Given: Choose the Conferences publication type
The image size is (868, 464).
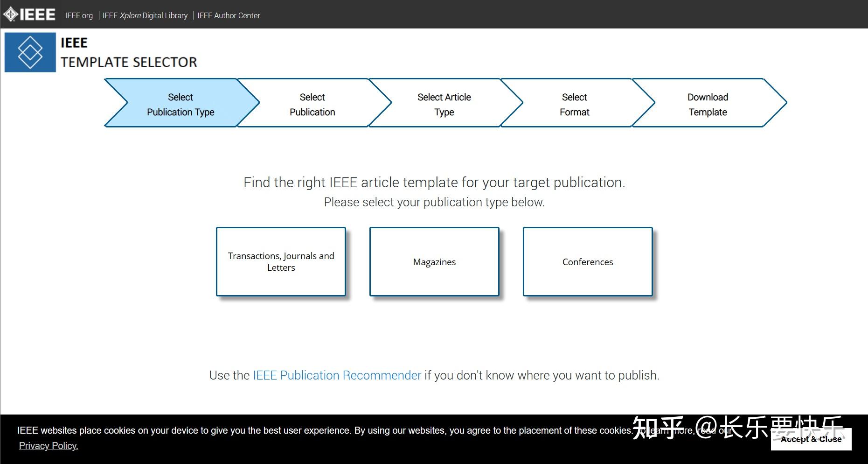Looking at the screenshot, I should [x=588, y=261].
